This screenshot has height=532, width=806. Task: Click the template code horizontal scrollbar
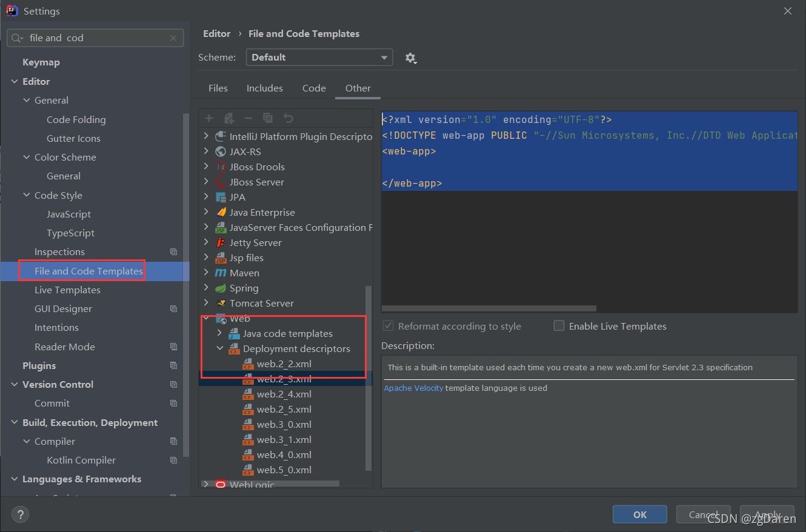[x=490, y=308]
